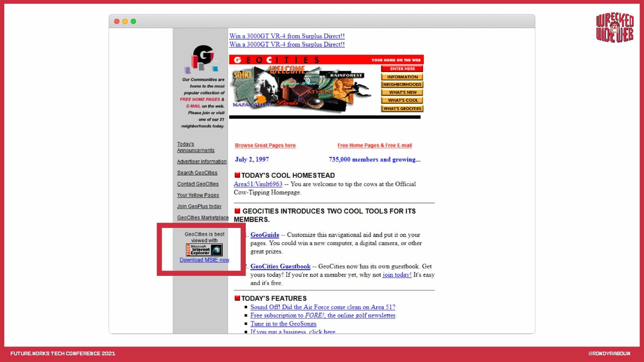
Task: Follow the Join GeoPlus today link
Action: pyautogui.click(x=199, y=206)
